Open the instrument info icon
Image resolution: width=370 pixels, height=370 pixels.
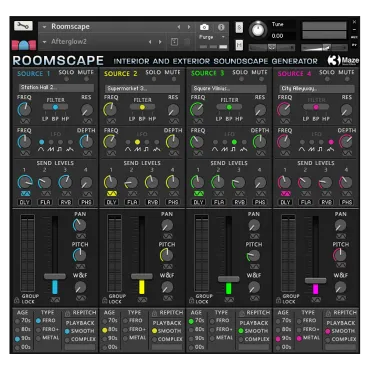(x=221, y=27)
